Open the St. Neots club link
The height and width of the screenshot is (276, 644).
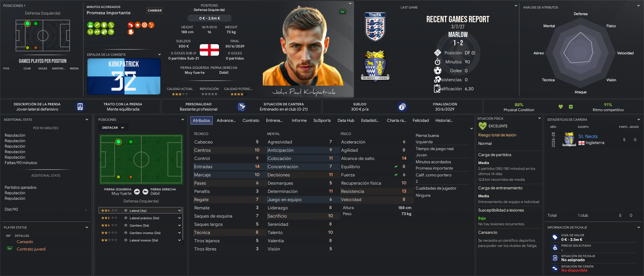(x=588, y=136)
